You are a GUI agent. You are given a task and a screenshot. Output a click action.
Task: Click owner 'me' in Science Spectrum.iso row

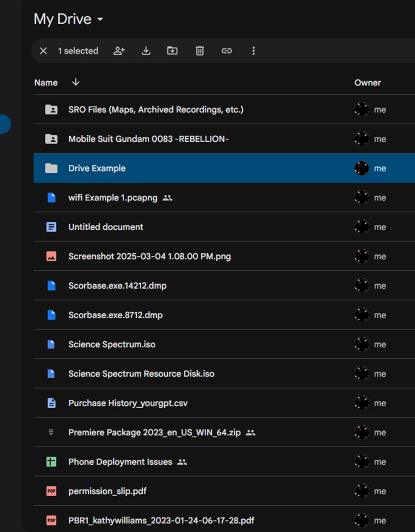pos(380,345)
